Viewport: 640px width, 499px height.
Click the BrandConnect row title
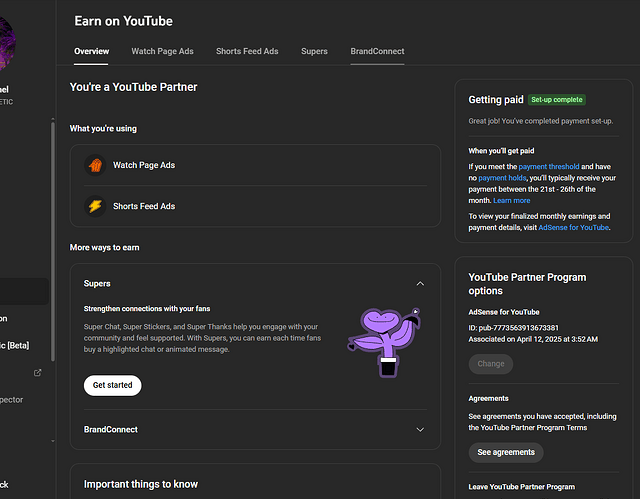[111, 430]
